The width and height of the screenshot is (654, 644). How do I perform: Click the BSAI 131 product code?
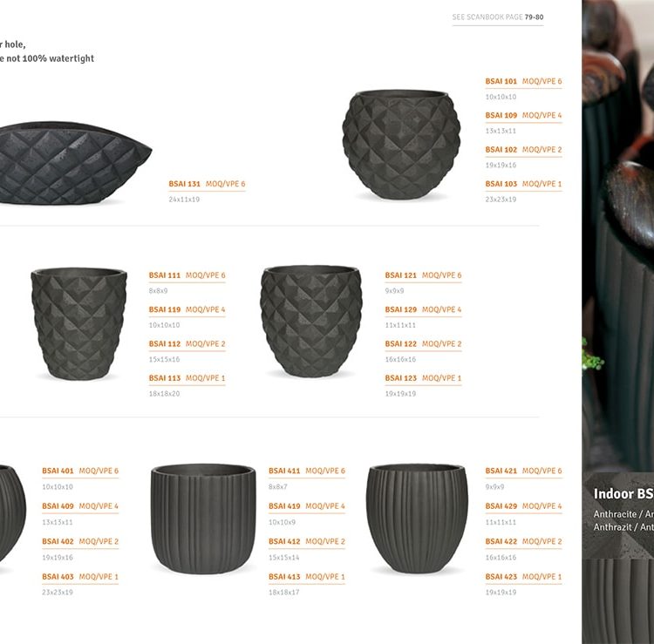(x=184, y=184)
